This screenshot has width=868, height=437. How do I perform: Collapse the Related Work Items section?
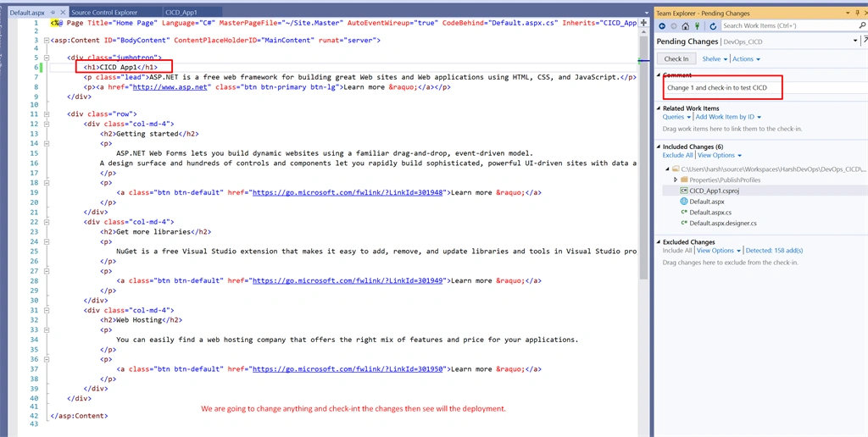659,108
